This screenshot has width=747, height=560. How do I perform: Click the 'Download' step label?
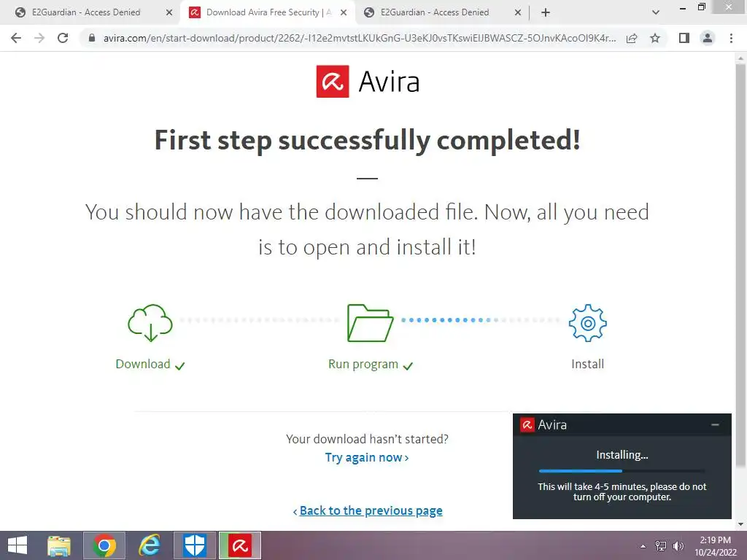143,365
